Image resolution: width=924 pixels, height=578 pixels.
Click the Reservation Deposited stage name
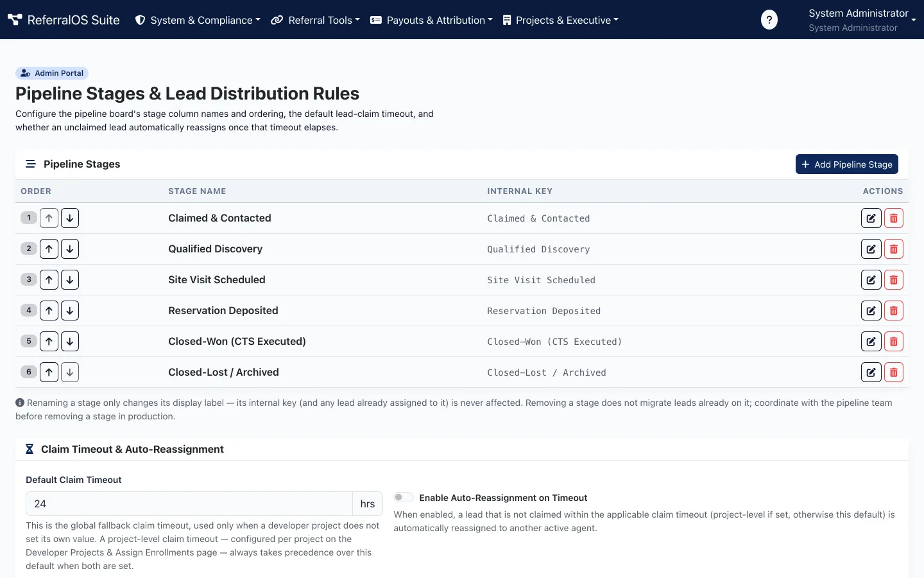tap(223, 310)
